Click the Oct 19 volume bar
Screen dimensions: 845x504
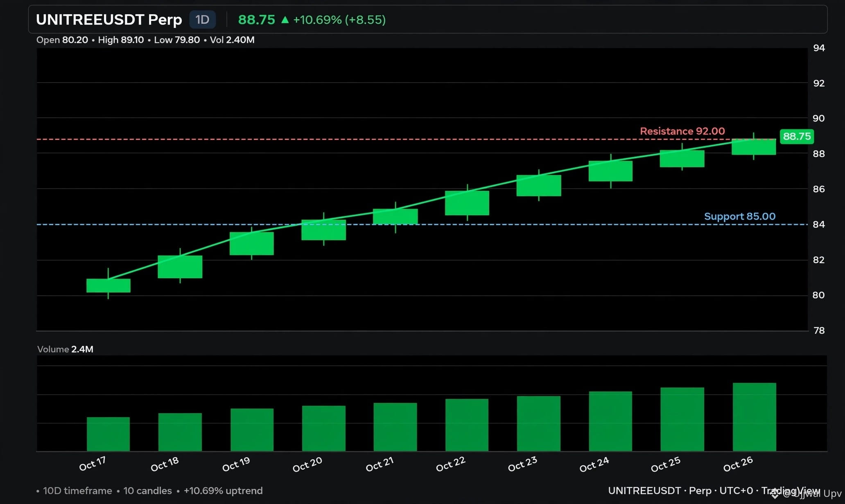[252, 430]
